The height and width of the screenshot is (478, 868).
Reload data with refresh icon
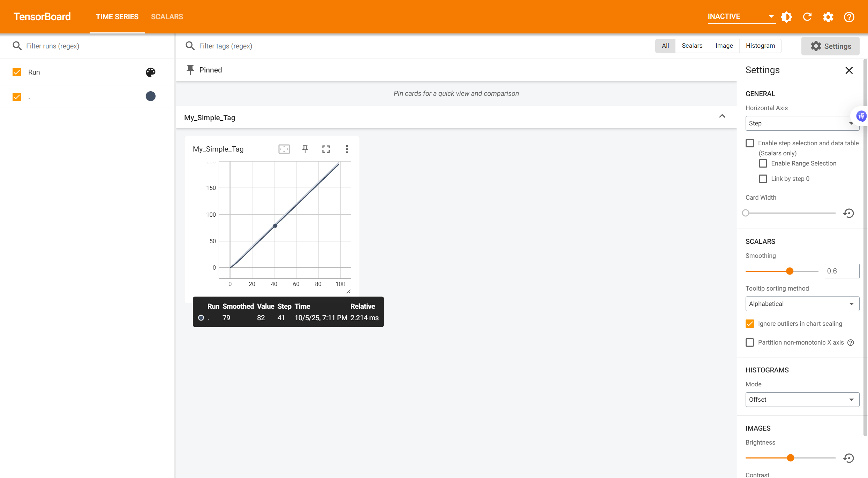pyautogui.click(x=807, y=17)
